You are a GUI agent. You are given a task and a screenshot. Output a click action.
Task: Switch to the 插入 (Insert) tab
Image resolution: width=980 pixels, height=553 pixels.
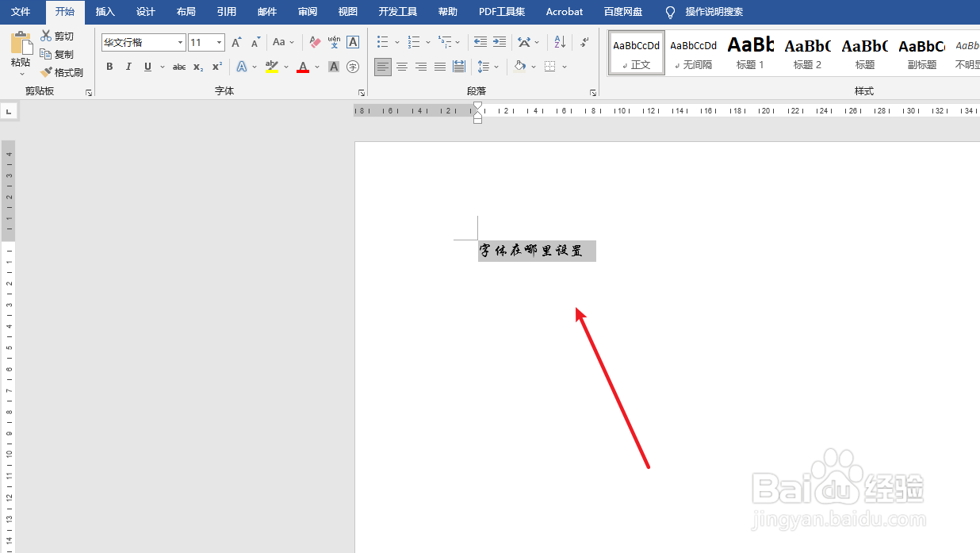click(x=105, y=12)
